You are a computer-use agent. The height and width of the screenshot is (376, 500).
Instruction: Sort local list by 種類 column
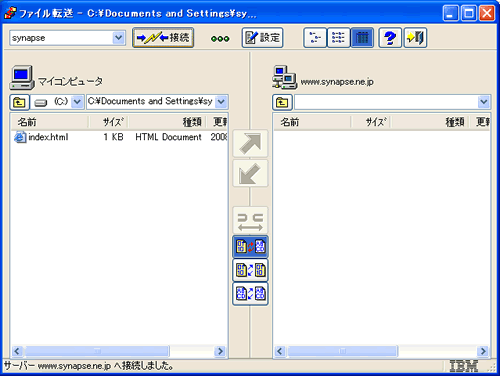[x=167, y=122]
